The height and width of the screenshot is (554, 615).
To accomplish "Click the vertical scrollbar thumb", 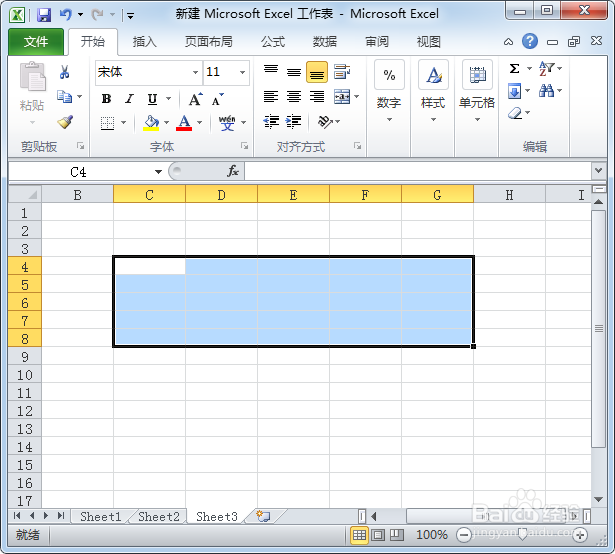I will pyautogui.click(x=599, y=329).
